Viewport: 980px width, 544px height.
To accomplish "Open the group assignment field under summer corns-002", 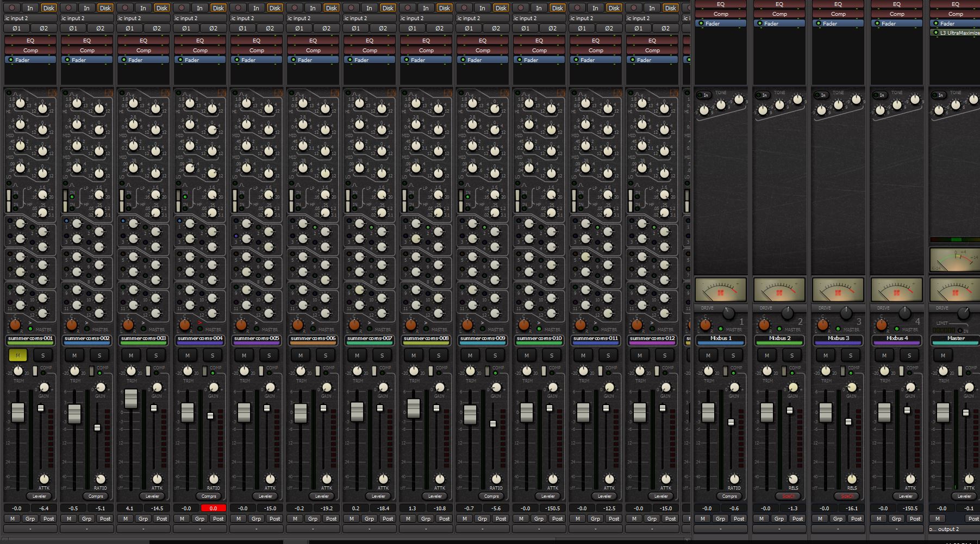I will click(x=86, y=528).
